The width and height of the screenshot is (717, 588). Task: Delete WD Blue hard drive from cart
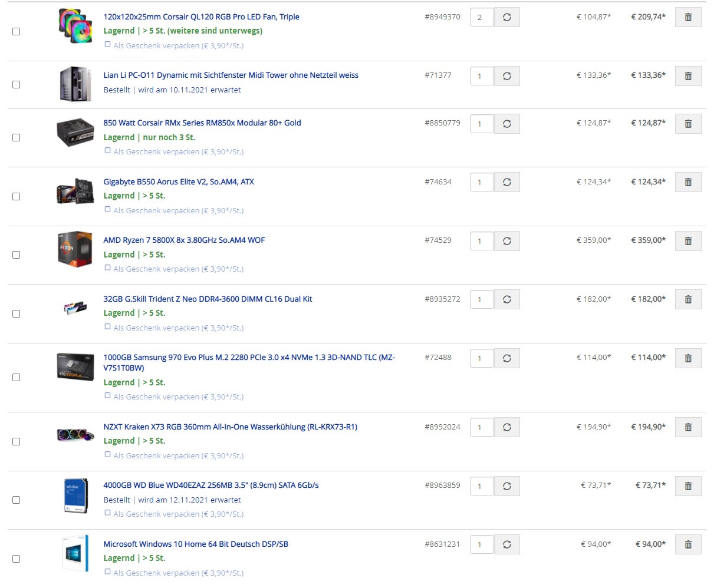[688, 486]
